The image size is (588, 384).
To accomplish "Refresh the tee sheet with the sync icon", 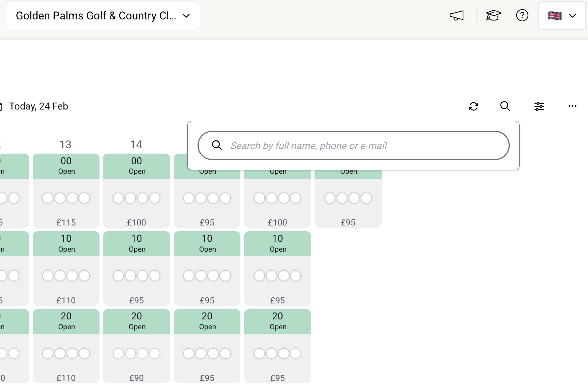I will [x=474, y=106].
